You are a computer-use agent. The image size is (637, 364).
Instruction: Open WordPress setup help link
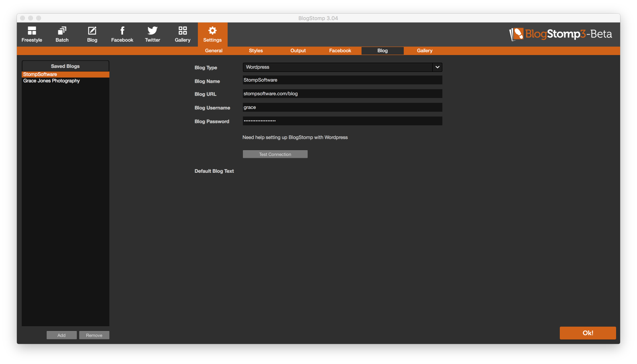pos(295,137)
